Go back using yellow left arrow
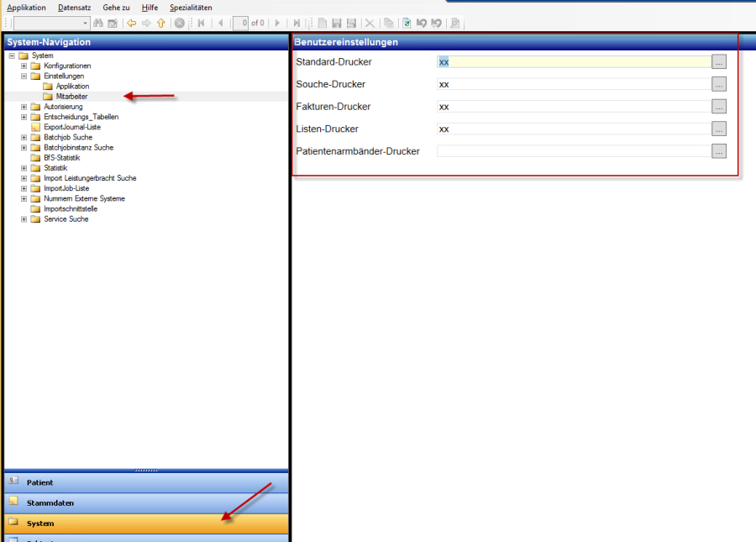756x542 pixels. pyautogui.click(x=132, y=23)
